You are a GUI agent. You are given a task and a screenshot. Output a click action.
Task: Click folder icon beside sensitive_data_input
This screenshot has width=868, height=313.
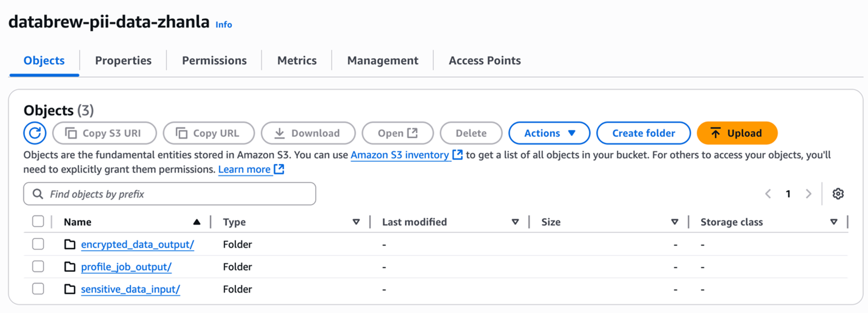tap(70, 289)
